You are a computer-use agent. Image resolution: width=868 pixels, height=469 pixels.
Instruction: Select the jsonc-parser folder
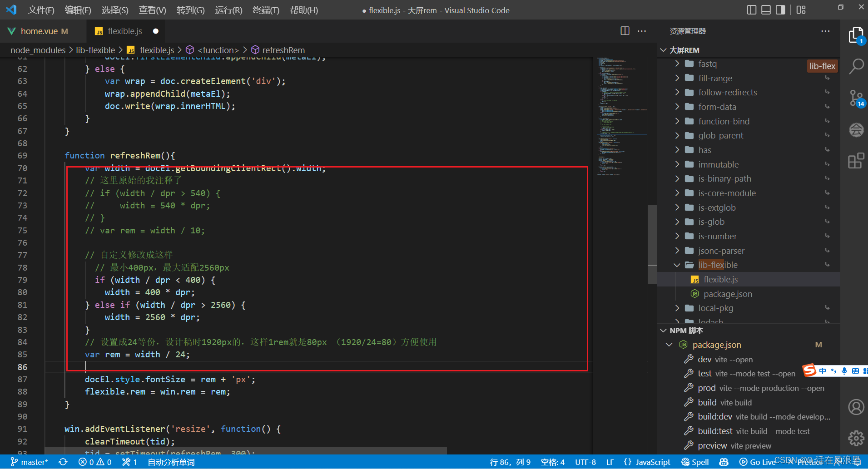[749, 251]
